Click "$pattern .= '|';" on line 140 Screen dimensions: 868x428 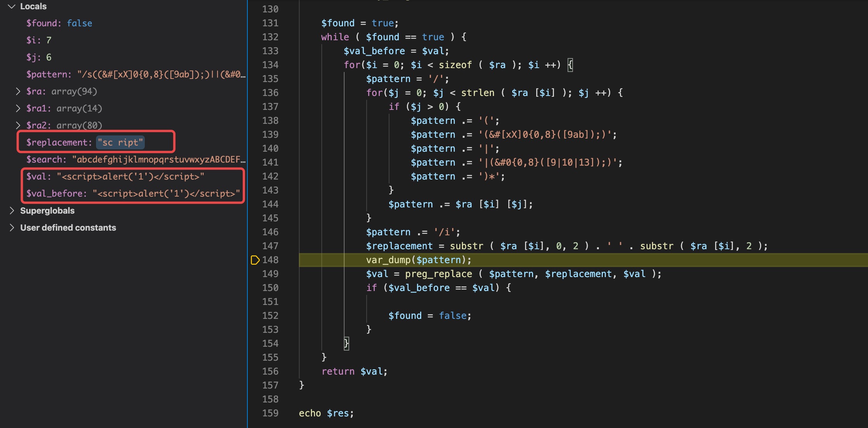pos(455,149)
